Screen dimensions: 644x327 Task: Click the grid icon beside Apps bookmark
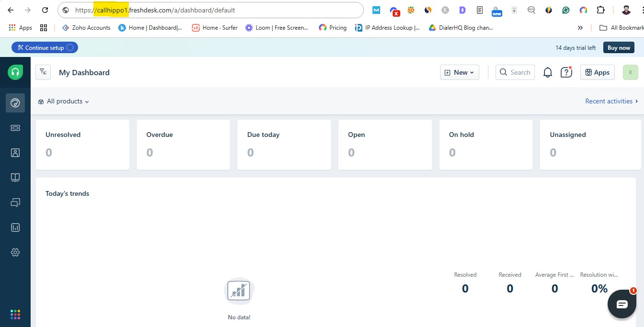coord(44,28)
